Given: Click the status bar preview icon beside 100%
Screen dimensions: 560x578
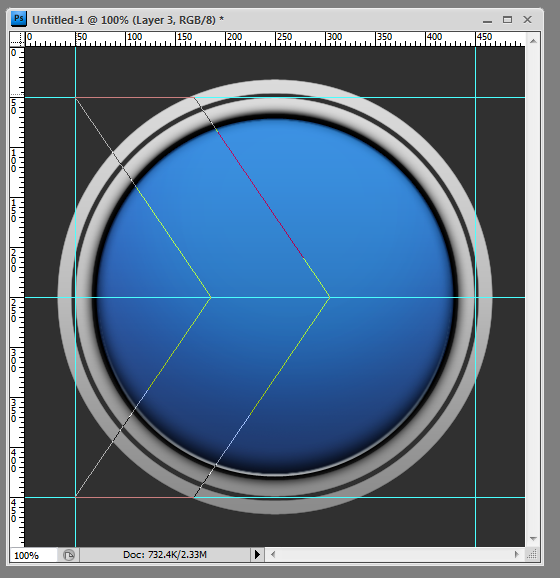Looking at the screenshot, I should (x=69, y=554).
